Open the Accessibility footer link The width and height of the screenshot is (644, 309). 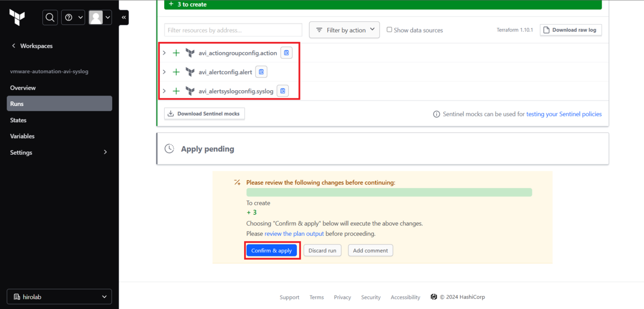click(x=405, y=297)
